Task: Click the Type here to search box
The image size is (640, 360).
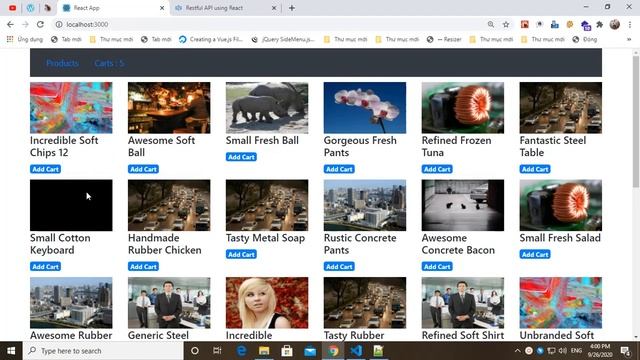Action: (x=103, y=351)
